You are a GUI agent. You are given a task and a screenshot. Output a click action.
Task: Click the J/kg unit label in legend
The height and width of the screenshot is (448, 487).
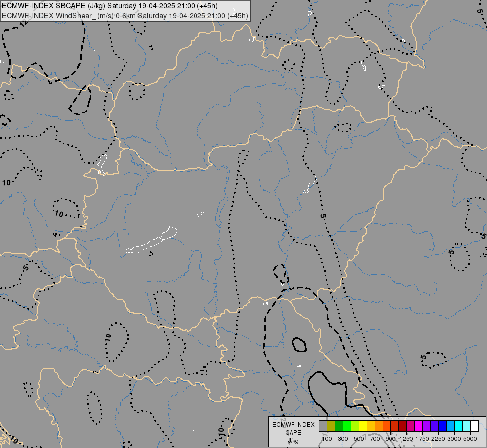tap(293, 441)
